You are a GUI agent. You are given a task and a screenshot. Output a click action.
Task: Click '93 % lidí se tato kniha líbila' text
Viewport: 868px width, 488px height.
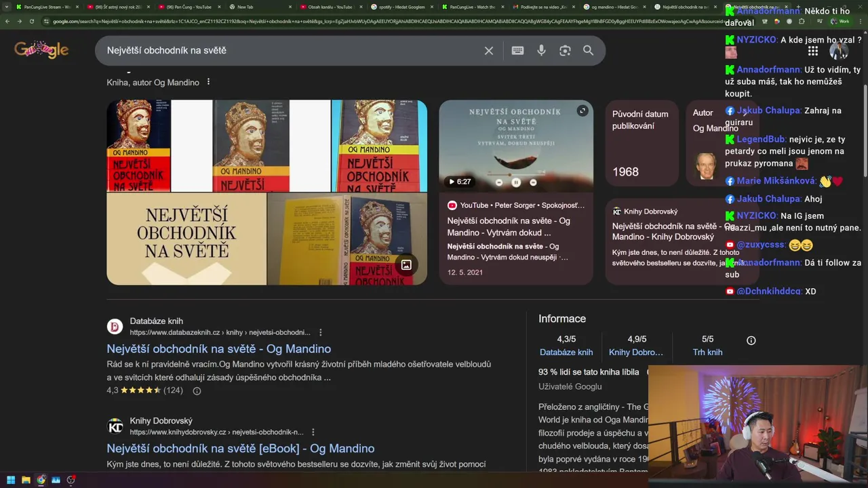tap(589, 372)
